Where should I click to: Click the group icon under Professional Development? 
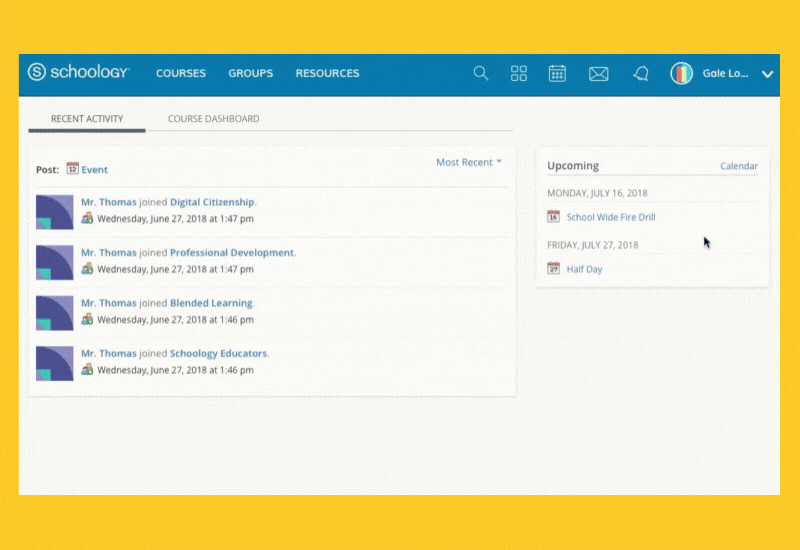click(87, 269)
